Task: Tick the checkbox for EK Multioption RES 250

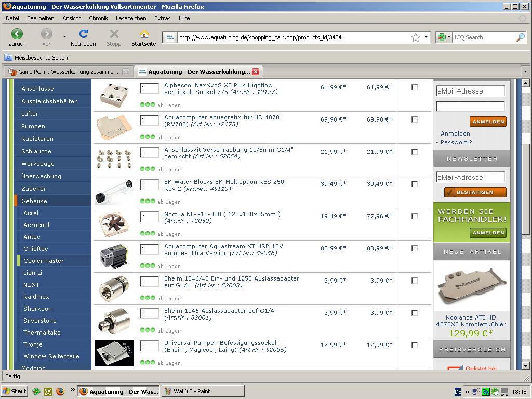Action: [x=415, y=184]
